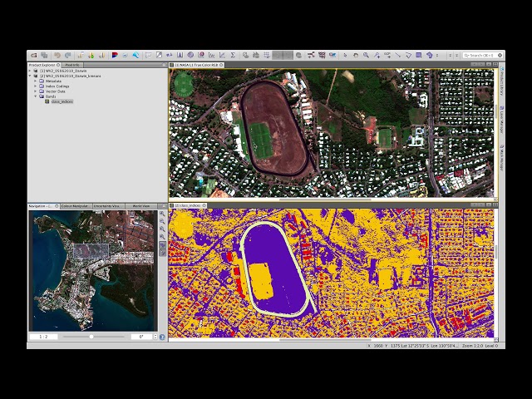Open the scatter plot toolbar icon
This screenshot has width=532, height=399.
coord(222,55)
